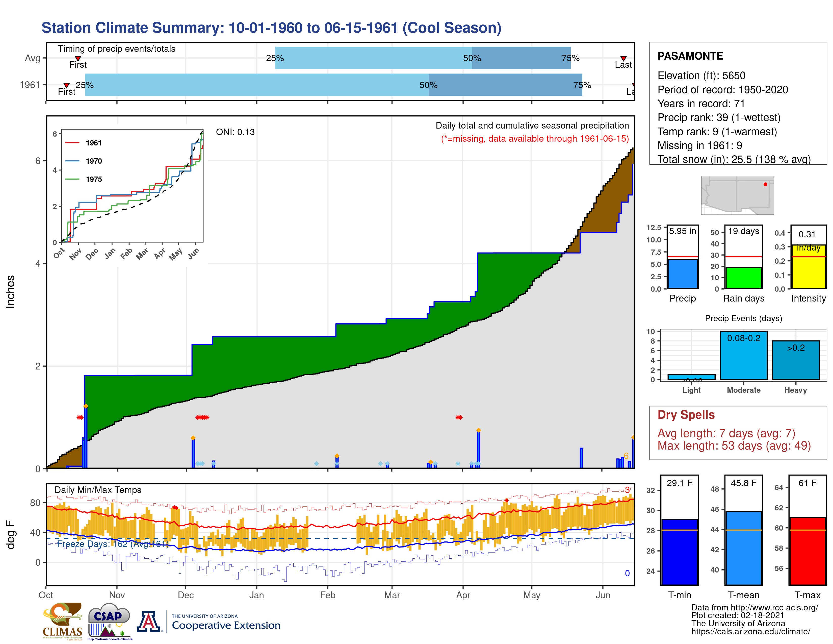Screen dimensions: 833x644
Task: Click the University of Arizona 'A' logo
Action: tap(149, 622)
